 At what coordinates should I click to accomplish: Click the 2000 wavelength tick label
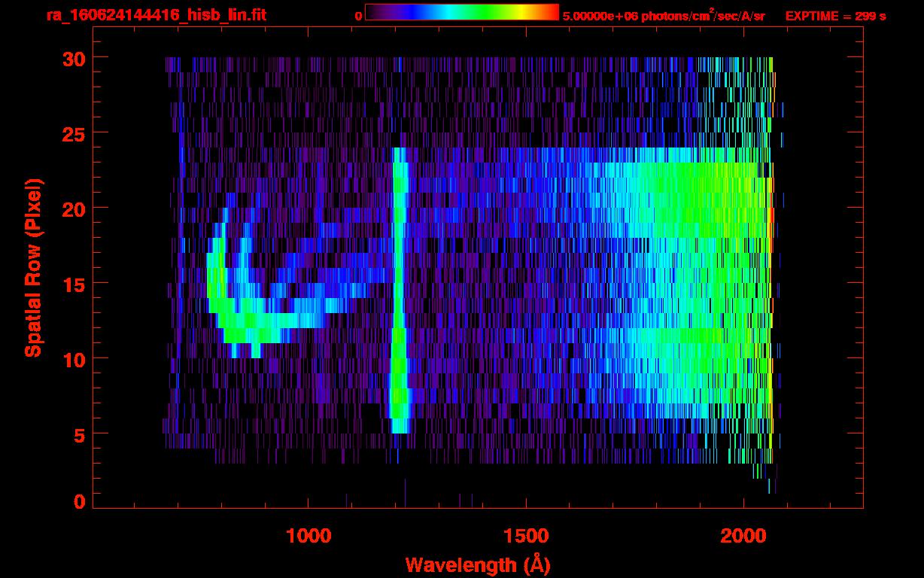pos(743,536)
